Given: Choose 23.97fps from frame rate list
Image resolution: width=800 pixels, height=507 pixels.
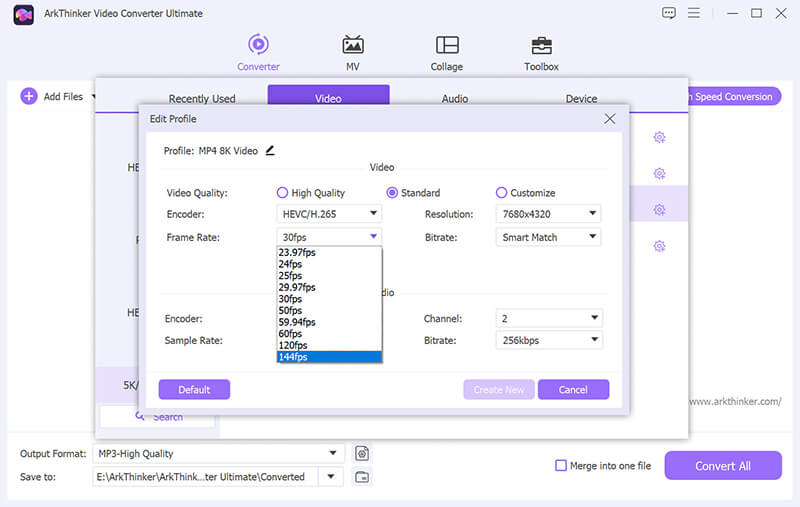Looking at the screenshot, I should 329,252.
